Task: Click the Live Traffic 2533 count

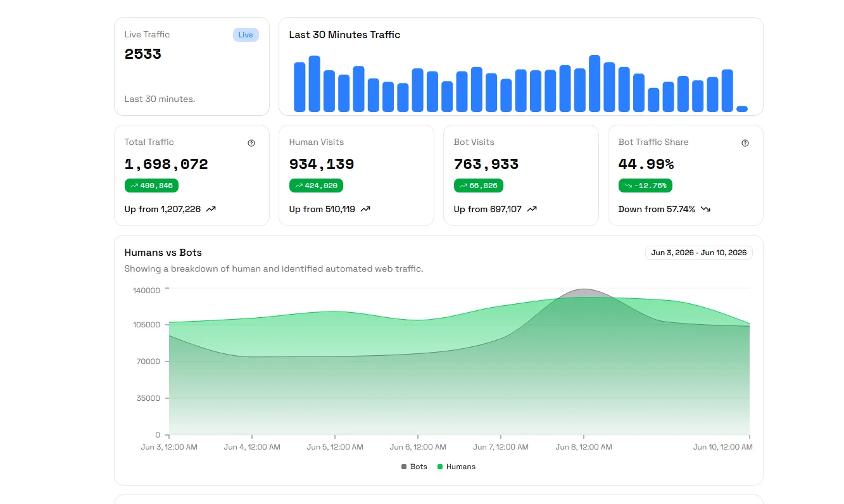Action: point(143,54)
